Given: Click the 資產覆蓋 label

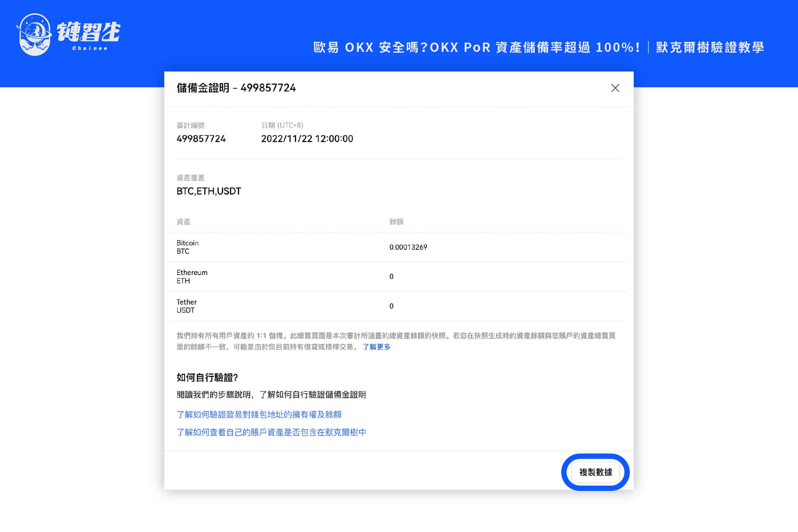Looking at the screenshot, I should pos(191,178).
